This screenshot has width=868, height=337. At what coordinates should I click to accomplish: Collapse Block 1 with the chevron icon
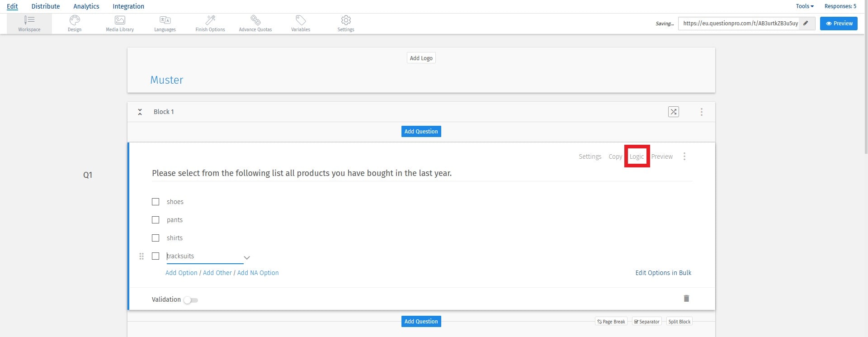(x=140, y=112)
